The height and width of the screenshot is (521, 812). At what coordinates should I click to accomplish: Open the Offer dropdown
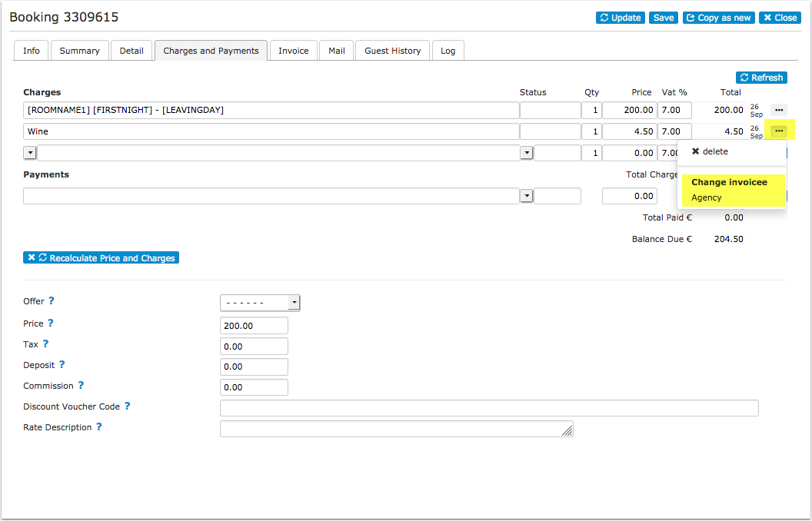point(260,303)
